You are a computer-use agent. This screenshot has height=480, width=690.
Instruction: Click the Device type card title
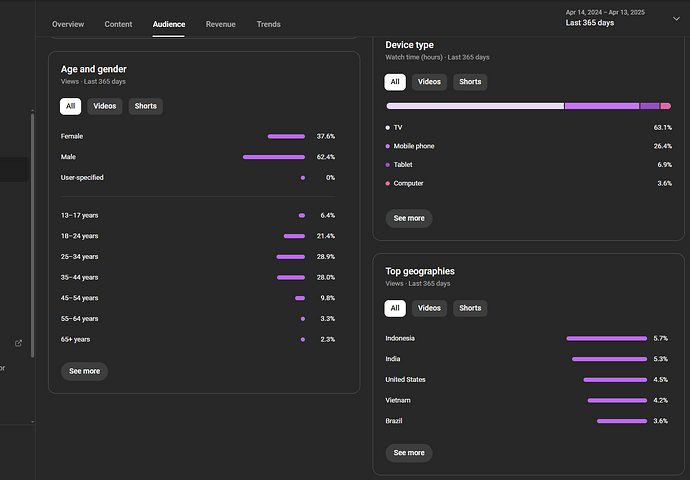409,45
